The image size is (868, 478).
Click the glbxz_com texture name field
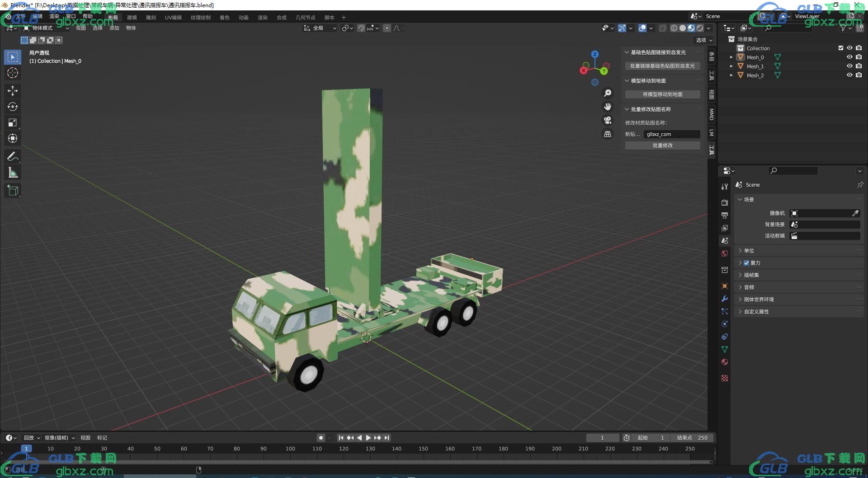click(671, 134)
